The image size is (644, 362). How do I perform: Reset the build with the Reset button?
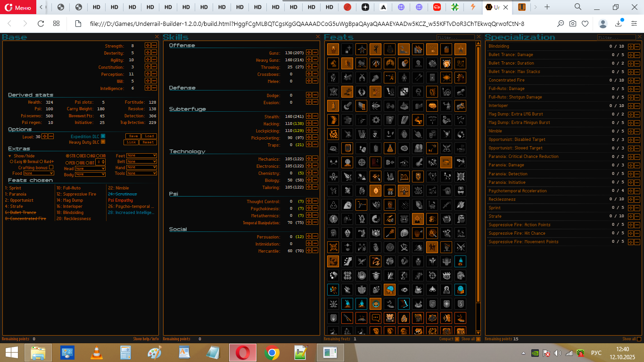(x=148, y=142)
